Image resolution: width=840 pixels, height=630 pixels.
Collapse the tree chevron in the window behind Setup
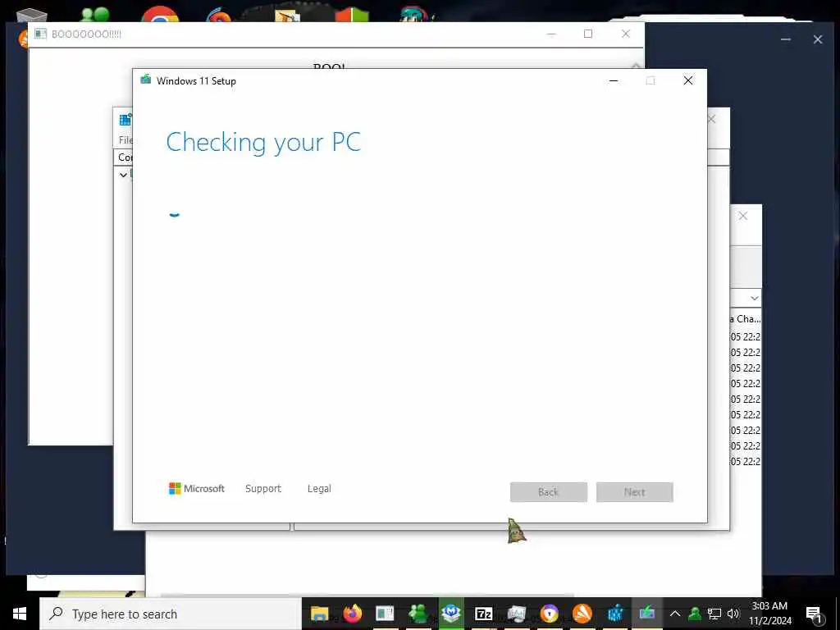(123, 175)
